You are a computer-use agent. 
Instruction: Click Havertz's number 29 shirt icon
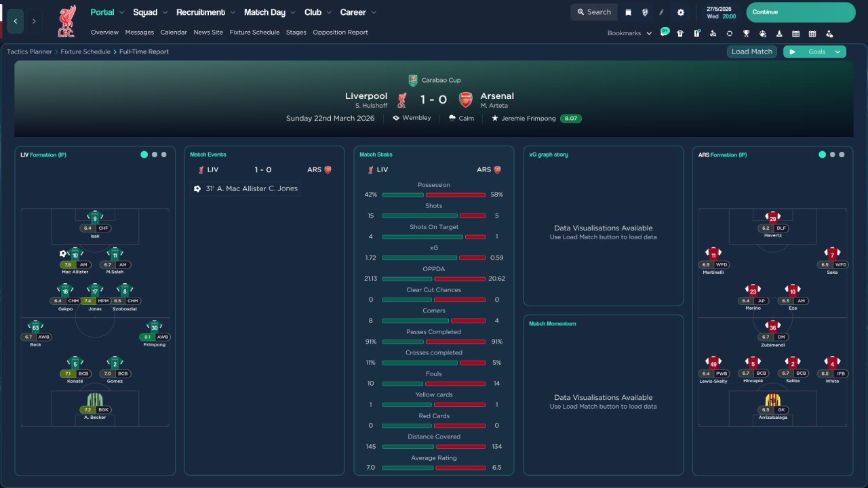coord(773,218)
